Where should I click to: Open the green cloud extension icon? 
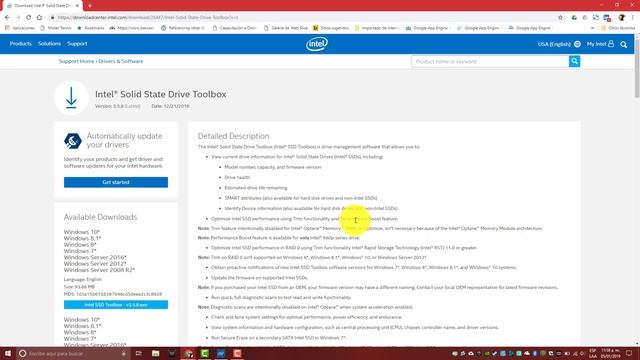[x=574, y=18]
